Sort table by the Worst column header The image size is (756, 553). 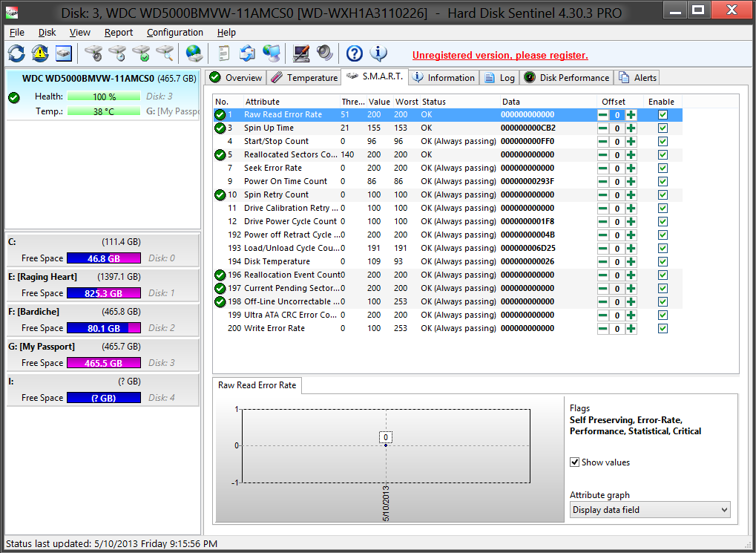(x=407, y=102)
